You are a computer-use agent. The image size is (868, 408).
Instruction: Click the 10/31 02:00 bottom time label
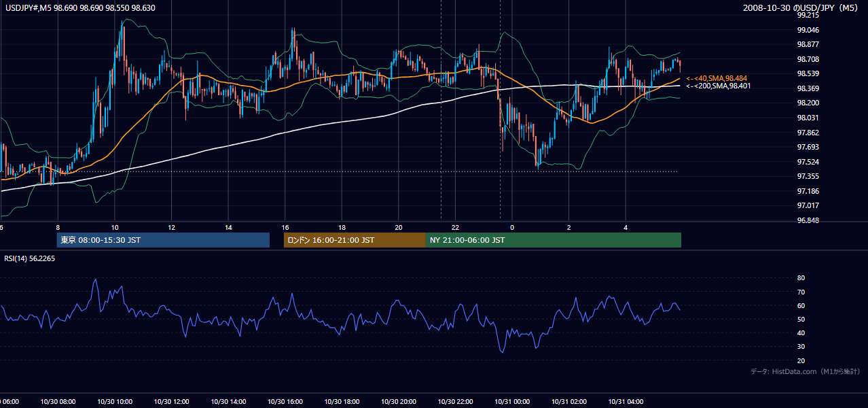(x=569, y=402)
